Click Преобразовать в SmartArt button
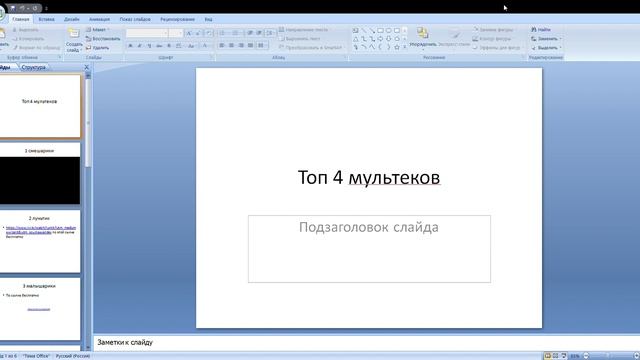The image size is (640, 360). point(311,48)
